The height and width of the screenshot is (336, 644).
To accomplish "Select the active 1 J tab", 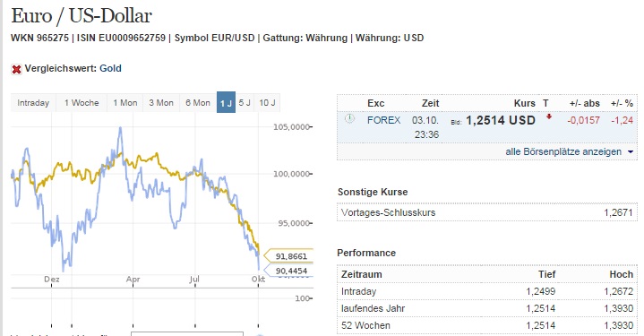I will coord(226,102).
